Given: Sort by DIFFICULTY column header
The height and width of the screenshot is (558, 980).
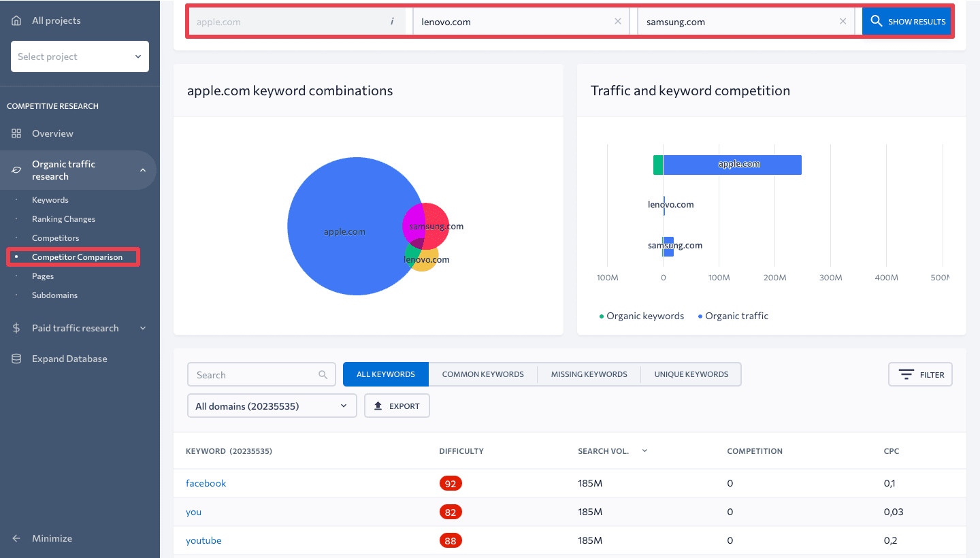Looking at the screenshot, I should [x=461, y=451].
